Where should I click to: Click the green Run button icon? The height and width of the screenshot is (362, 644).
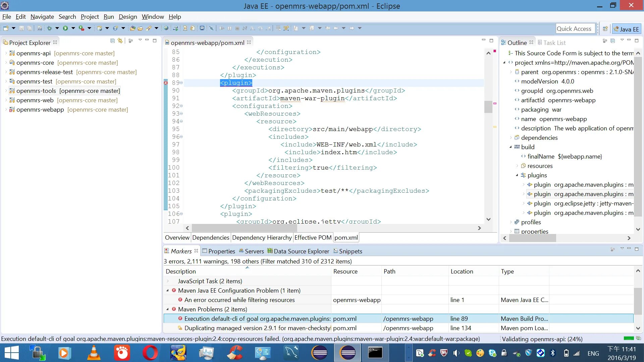tap(65, 28)
